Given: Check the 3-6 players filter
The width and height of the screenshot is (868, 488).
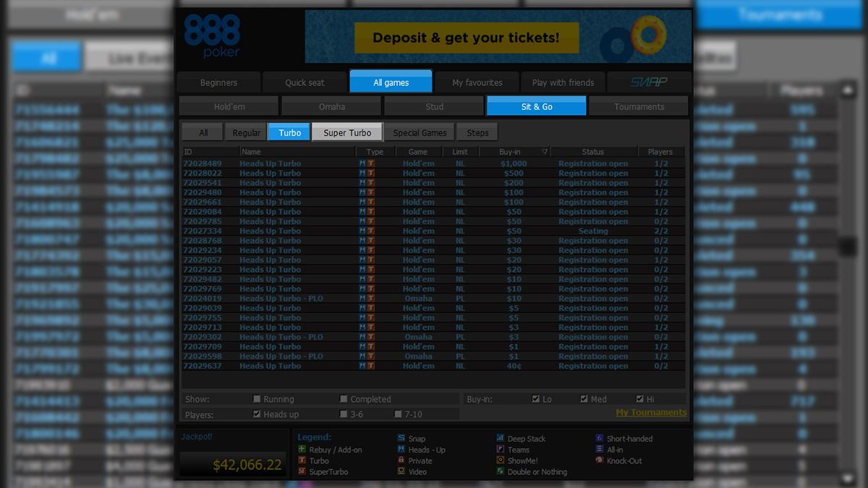Looking at the screenshot, I should [x=344, y=414].
